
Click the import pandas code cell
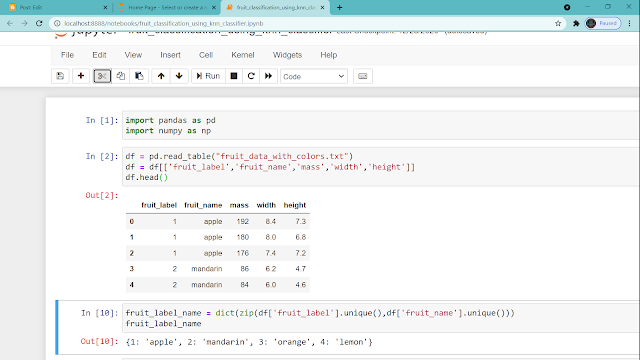380,125
